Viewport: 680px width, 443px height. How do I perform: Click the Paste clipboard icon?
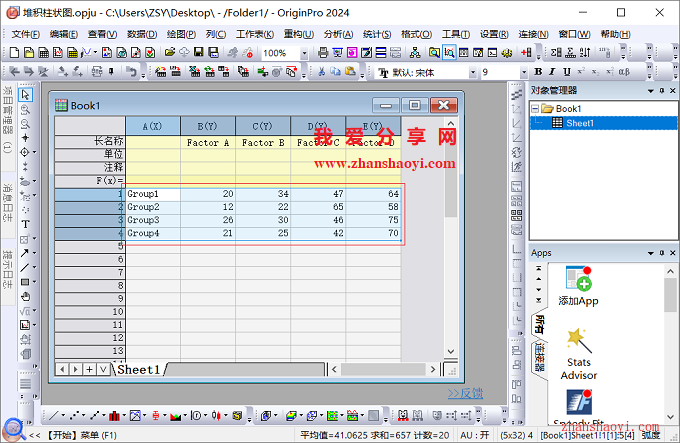click(x=350, y=72)
